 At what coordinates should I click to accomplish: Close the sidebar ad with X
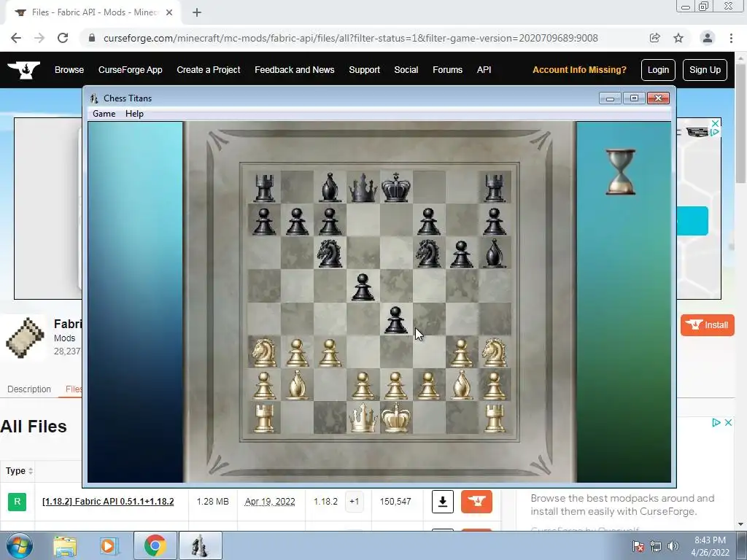(x=729, y=422)
